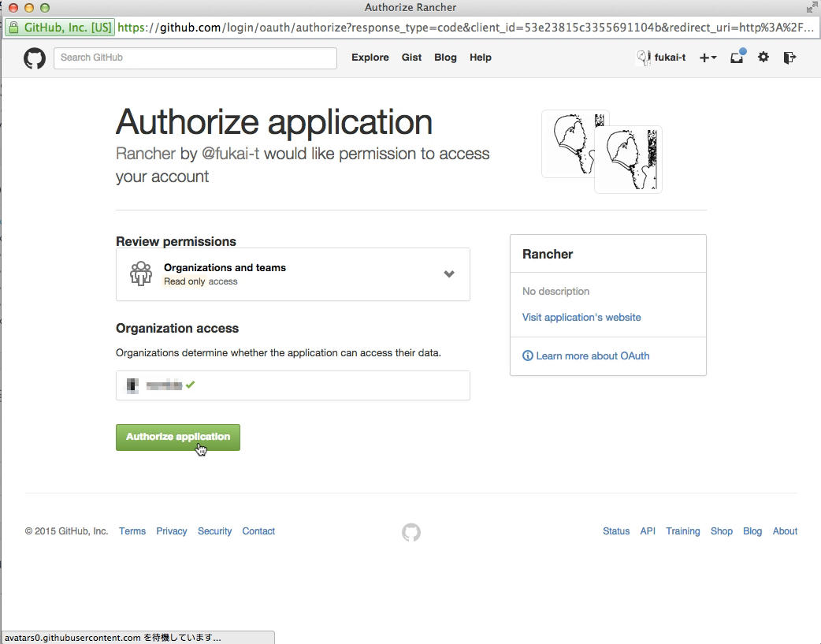Click the rear application avatar thumbnail
Viewport: 821px width, 644px height.
(x=569, y=143)
